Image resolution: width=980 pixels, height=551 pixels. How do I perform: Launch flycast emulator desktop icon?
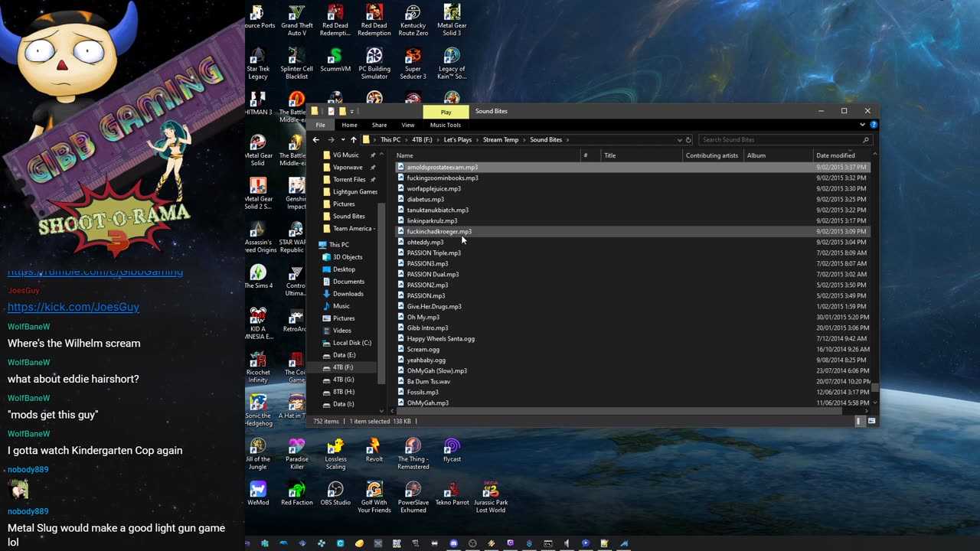pyautogui.click(x=452, y=451)
